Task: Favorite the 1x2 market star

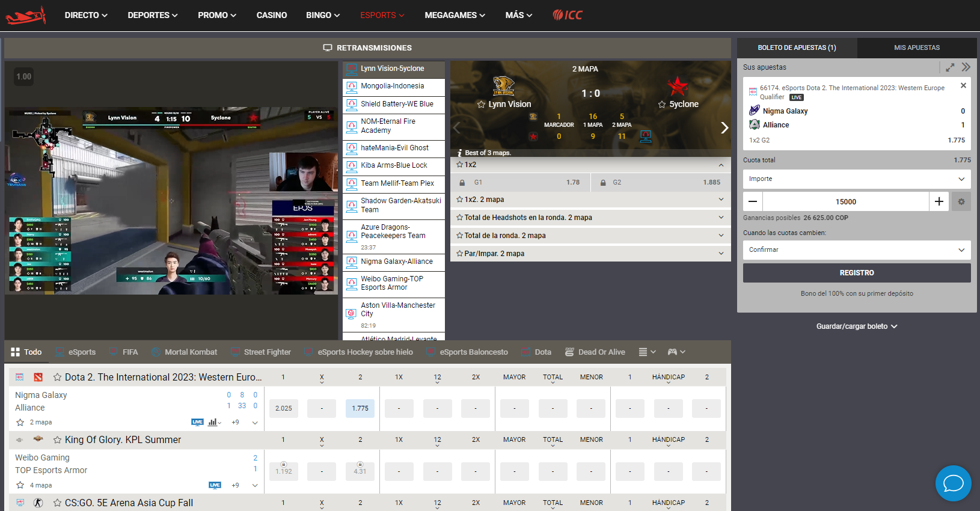Action: 459,165
